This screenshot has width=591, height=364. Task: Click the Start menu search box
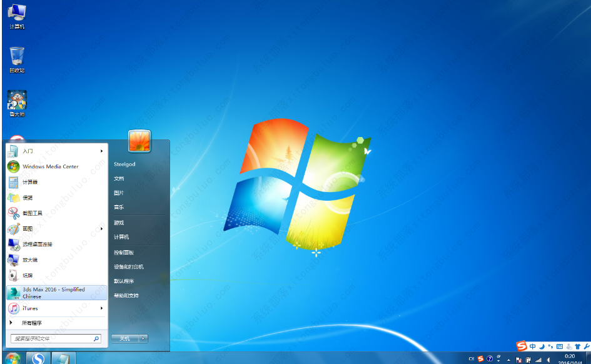pos(53,338)
